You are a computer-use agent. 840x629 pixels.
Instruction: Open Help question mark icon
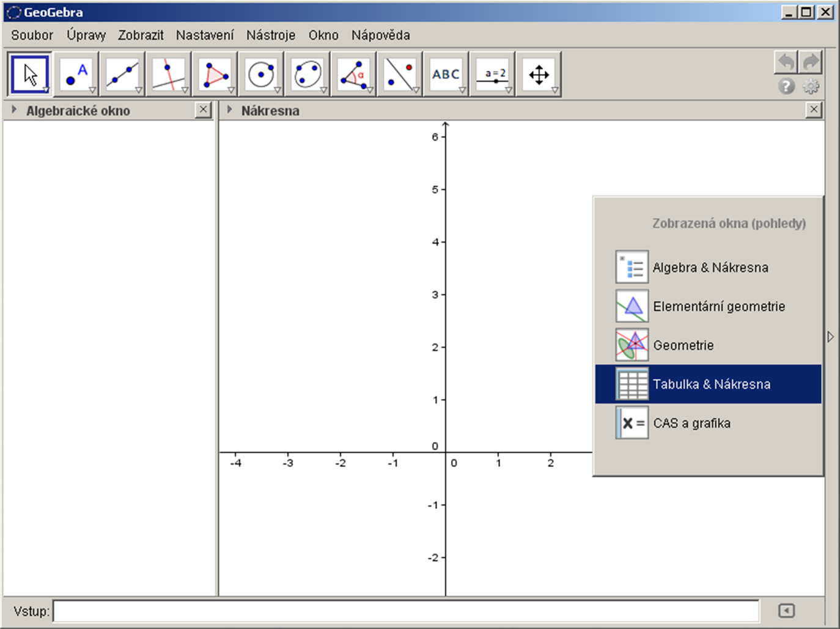click(787, 86)
